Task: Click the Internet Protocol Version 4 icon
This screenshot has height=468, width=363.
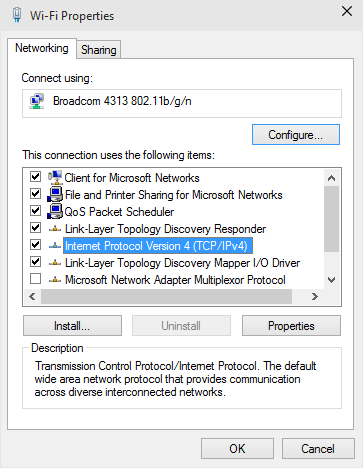Action: [x=55, y=246]
